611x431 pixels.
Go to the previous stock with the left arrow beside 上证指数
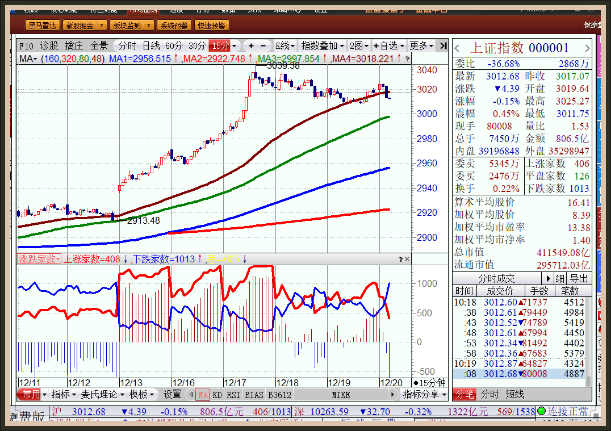(457, 49)
